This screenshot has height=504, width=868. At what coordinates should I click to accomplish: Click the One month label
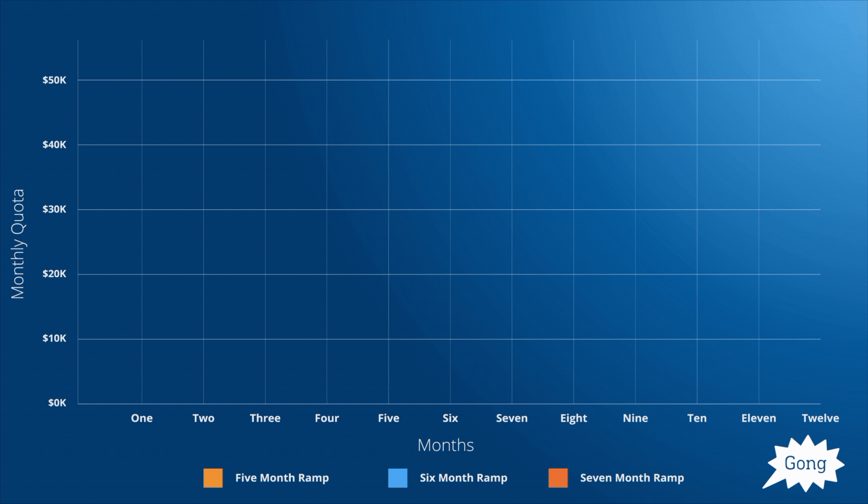pos(142,418)
